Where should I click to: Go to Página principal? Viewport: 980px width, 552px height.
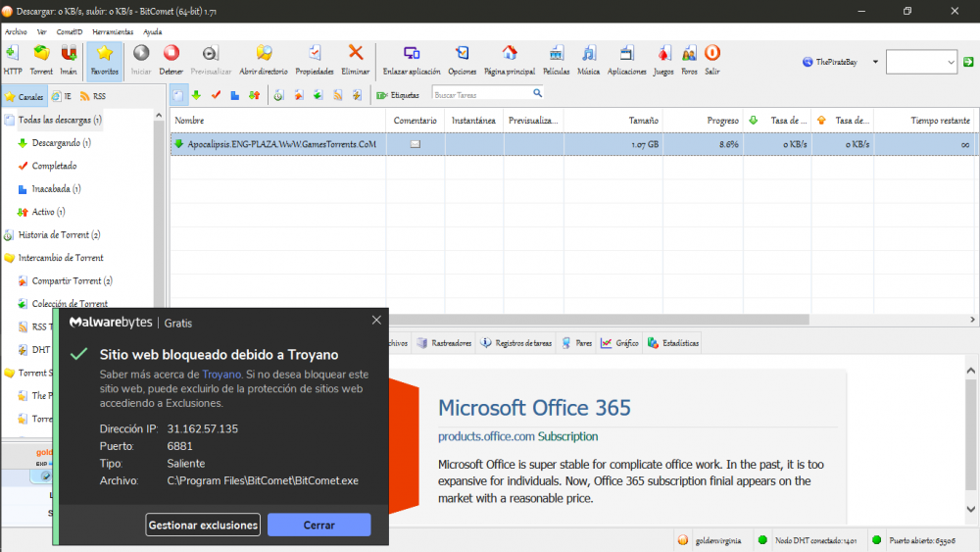510,60
